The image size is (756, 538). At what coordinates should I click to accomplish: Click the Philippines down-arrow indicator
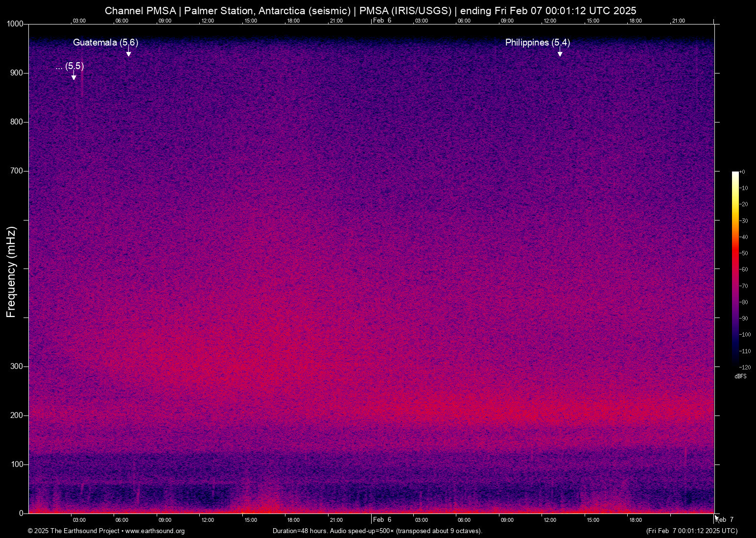[561, 52]
